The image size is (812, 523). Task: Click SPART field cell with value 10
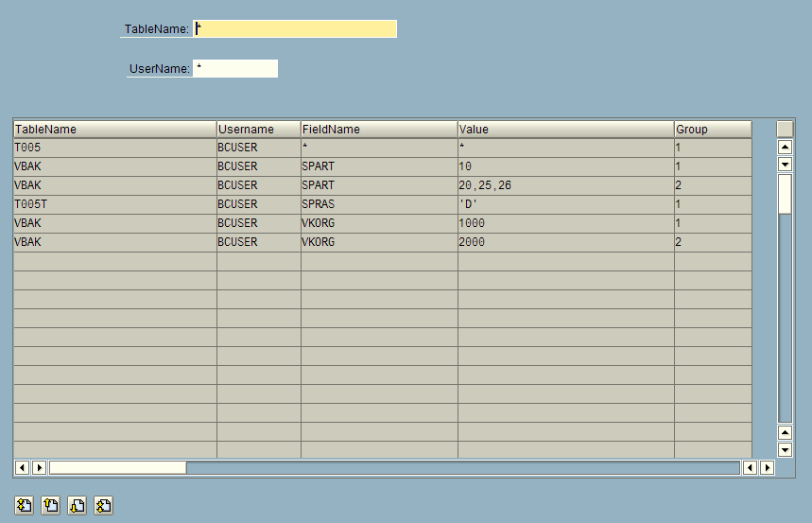(380, 166)
